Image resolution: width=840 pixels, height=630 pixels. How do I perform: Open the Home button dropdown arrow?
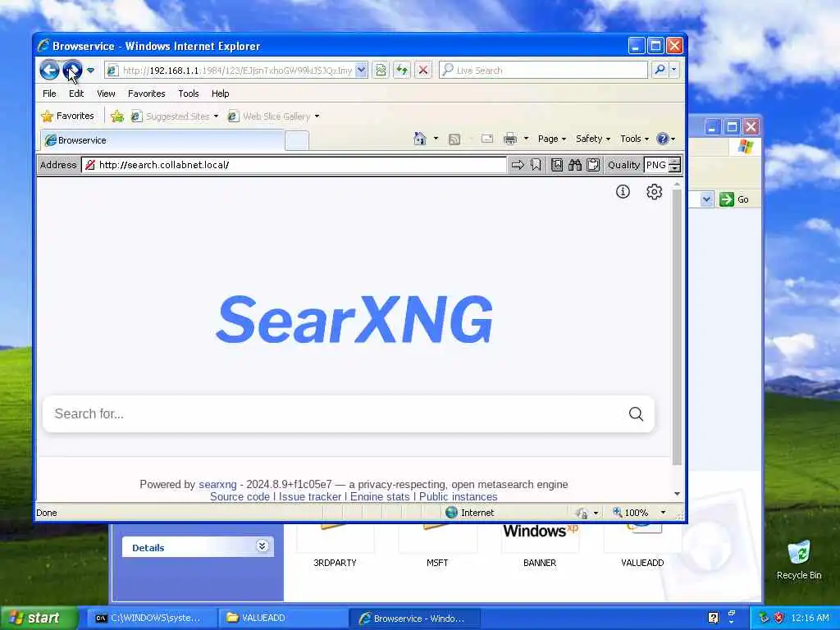[x=436, y=139]
